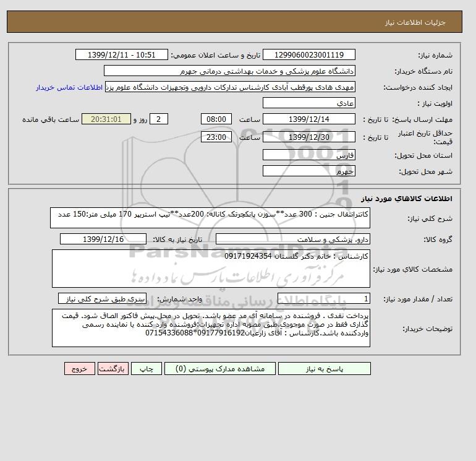
Task: Click the مشخصات کالای مورد نیاز label
Action: (412, 269)
